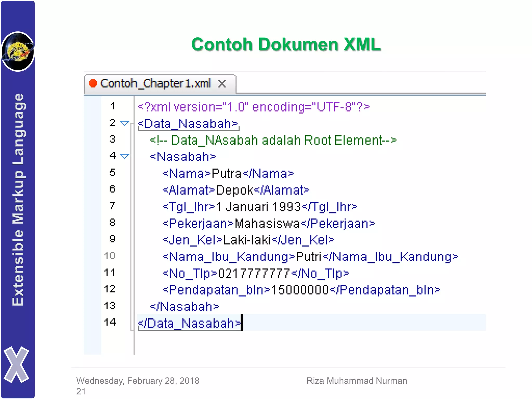Click the Jen_Kel value Laki-laki
The image size is (532, 399).
247,240
